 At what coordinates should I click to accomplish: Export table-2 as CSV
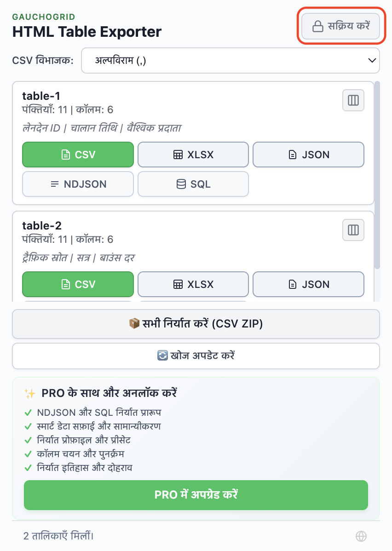(x=78, y=284)
